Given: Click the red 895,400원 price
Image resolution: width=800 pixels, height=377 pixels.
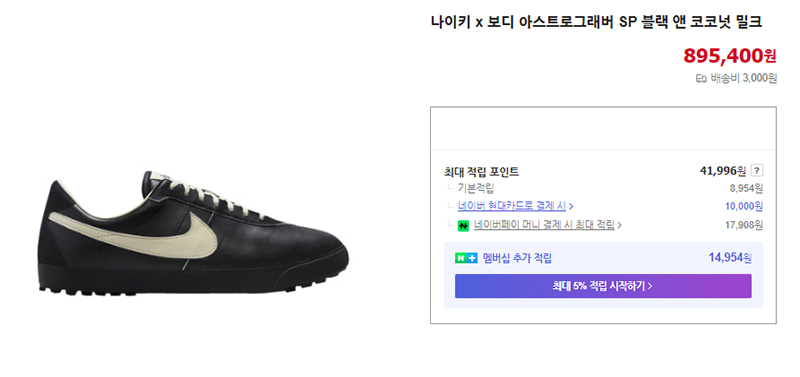Looking at the screenshot, I should (x=730, y=56).
